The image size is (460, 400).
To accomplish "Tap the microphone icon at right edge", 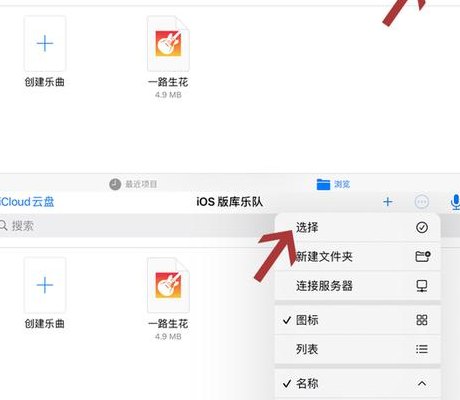I will pyautogui.click(x=455, y=202).
